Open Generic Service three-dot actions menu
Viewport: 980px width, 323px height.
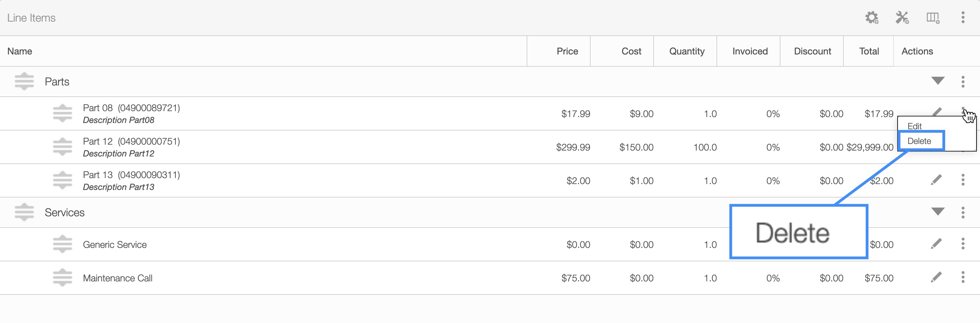tap(963, 244)
